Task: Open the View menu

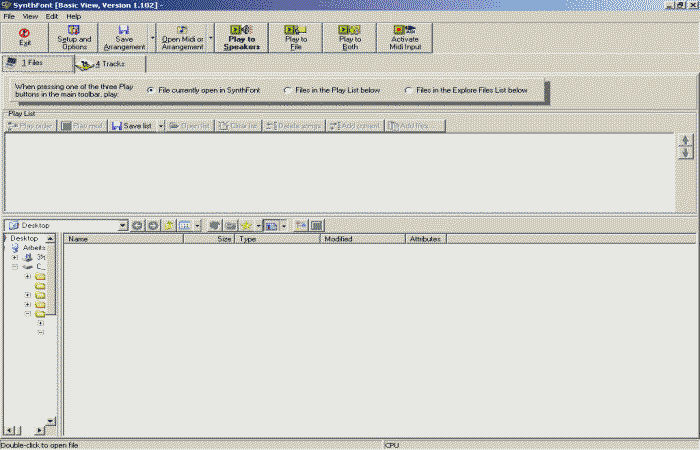Action: coord(30,16)
